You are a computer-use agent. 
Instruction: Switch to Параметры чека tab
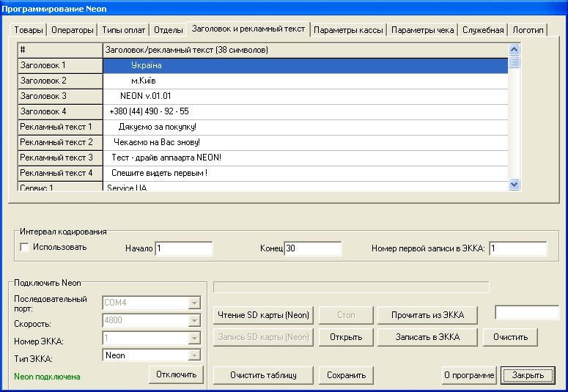pyautogui.click(x=422, y=30)
